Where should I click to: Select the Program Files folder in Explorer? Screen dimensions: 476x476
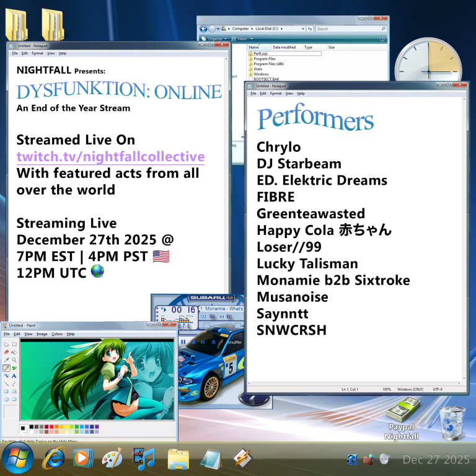[x=262, y=59]
